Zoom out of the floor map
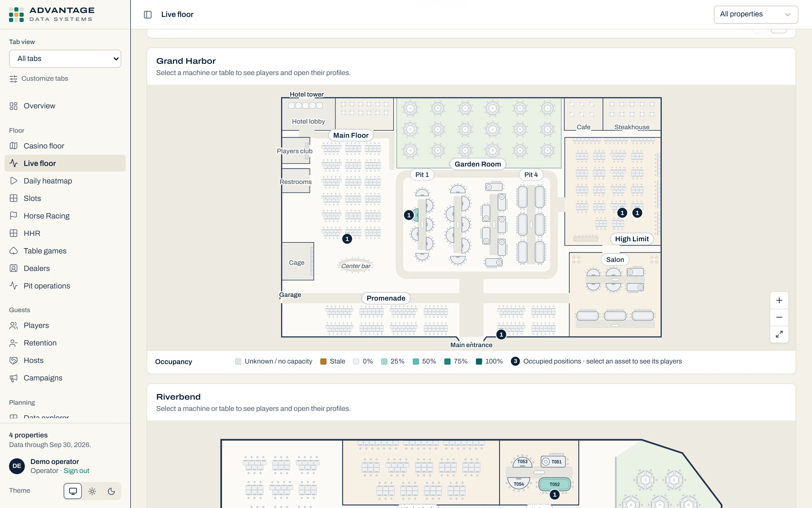Image resolution: width=812 pixels, height=508 pixels. [779, 317]
